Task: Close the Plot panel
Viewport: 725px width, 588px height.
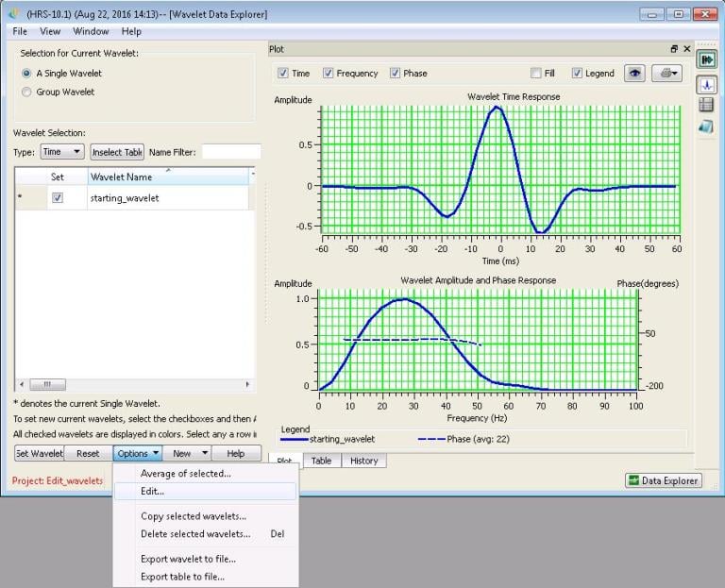Action: pyautogui.click(x=687, y=48)
